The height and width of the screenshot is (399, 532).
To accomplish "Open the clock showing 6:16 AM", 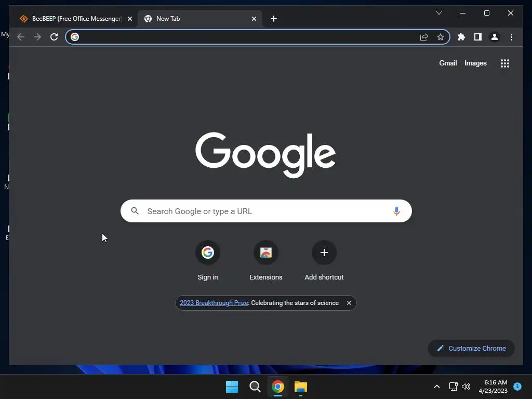I will pyautogui.click(x=493, y=387).
